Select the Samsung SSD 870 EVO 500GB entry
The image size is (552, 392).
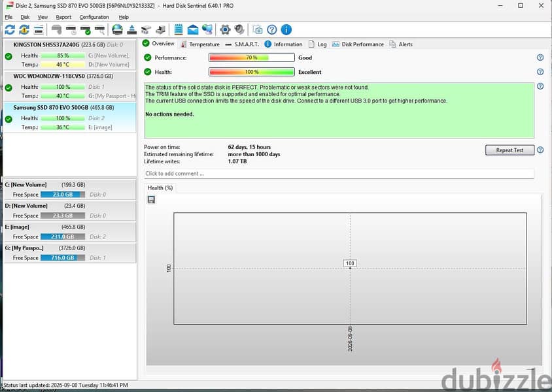tap(70, 118)
